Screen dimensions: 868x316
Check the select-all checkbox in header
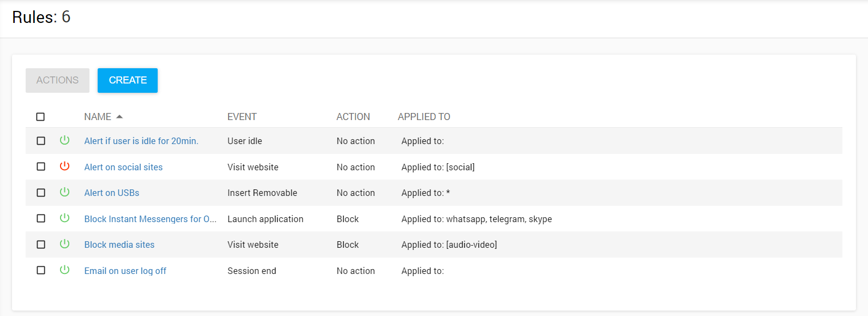coord(40,117)
